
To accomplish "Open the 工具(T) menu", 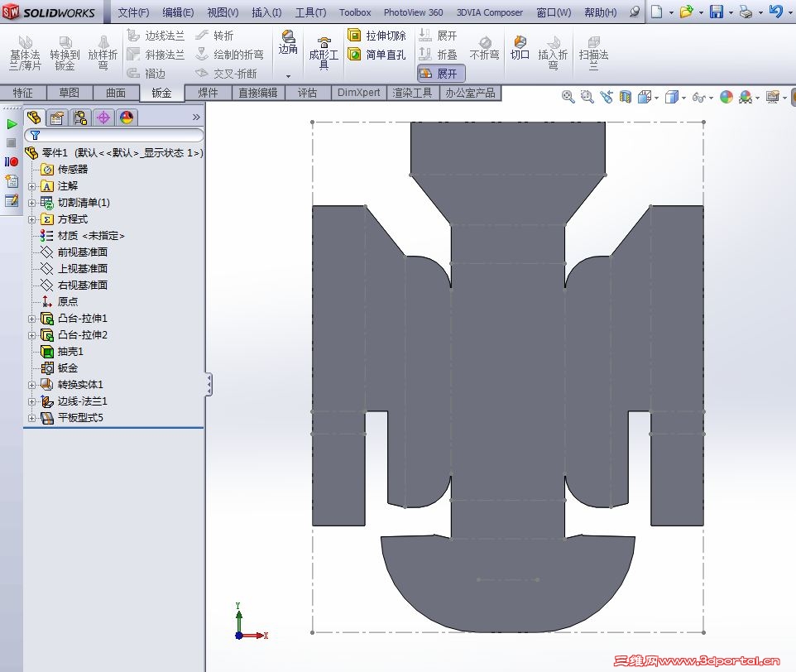I will [x=310, y=12].
